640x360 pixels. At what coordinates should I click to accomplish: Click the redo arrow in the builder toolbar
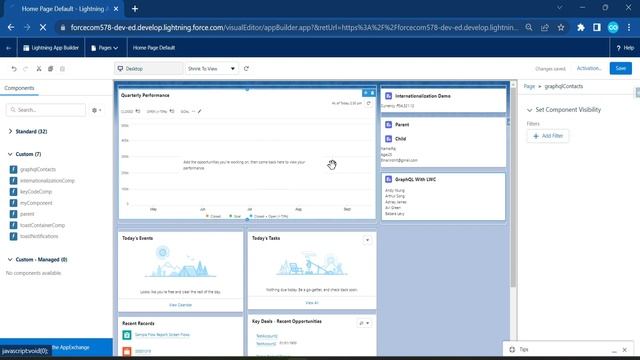pyautogui.click(x=26, y=69)
